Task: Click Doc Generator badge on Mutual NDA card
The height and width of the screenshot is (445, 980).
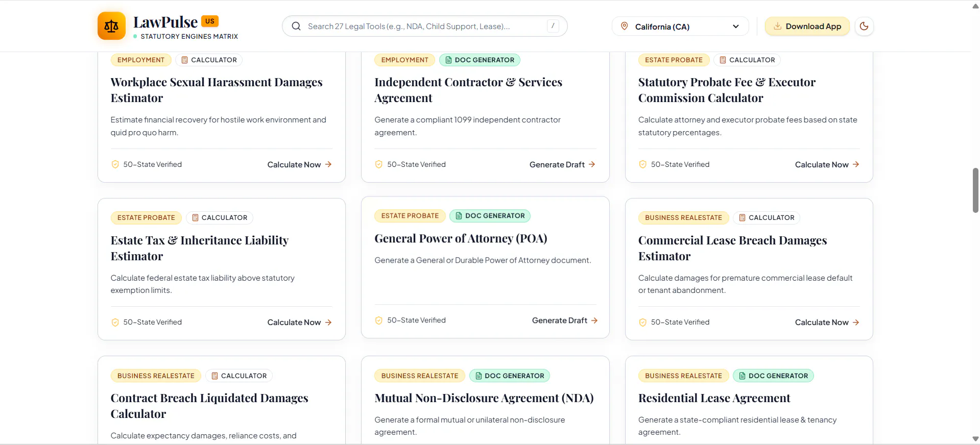Action: tap(509, 376)
